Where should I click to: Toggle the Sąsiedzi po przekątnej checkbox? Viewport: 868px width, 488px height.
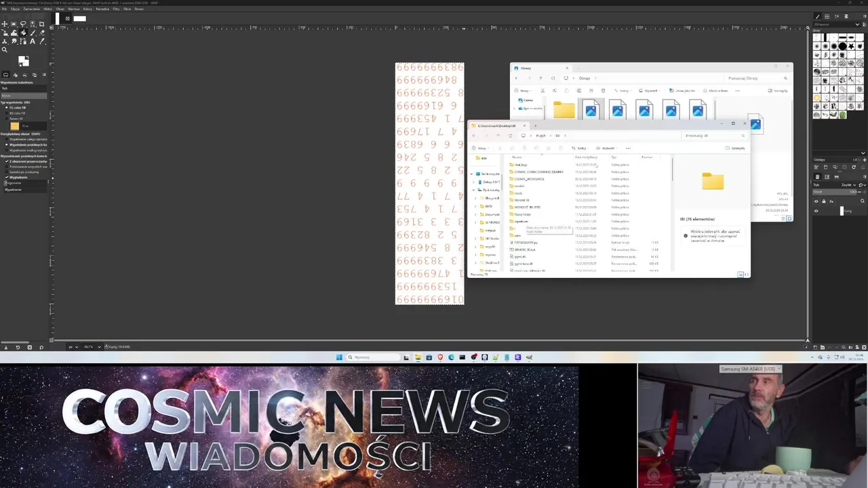click(x=7, y=171)
